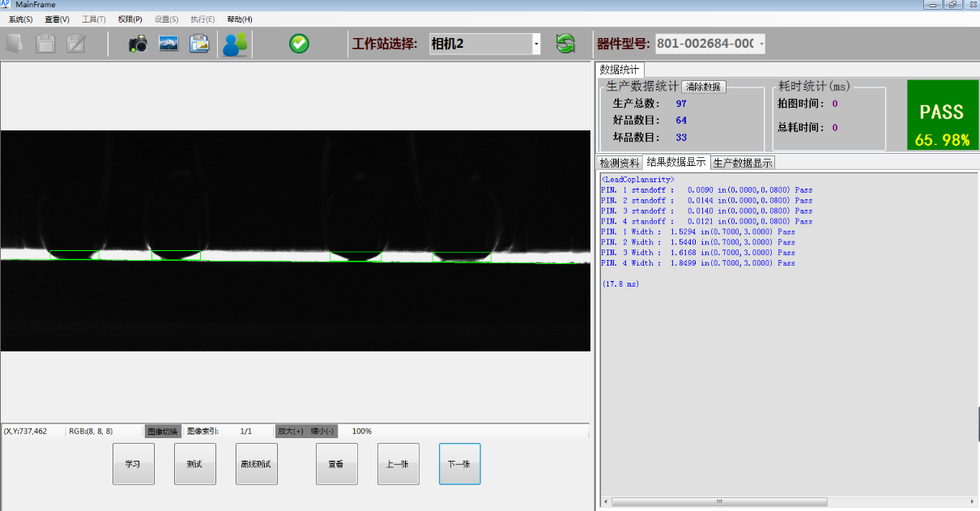980x511 pixels.
Task: Click the 图像切换 button
Action: pos(162,432)
